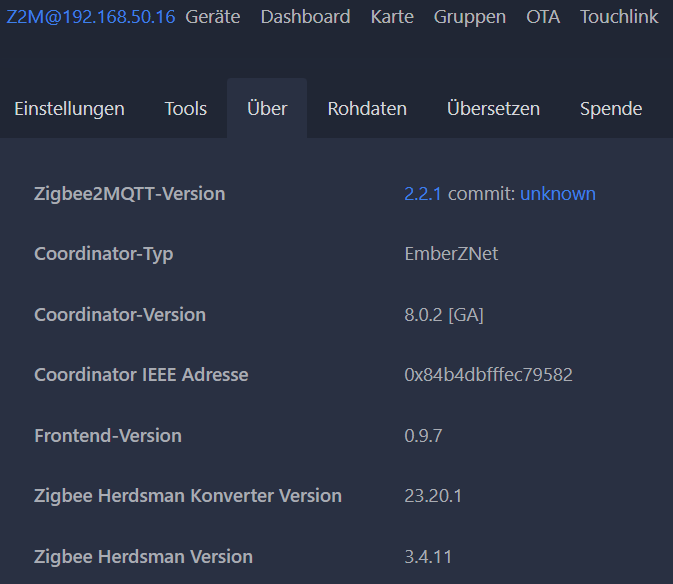Select the Über tab

[x=267, y=109]
